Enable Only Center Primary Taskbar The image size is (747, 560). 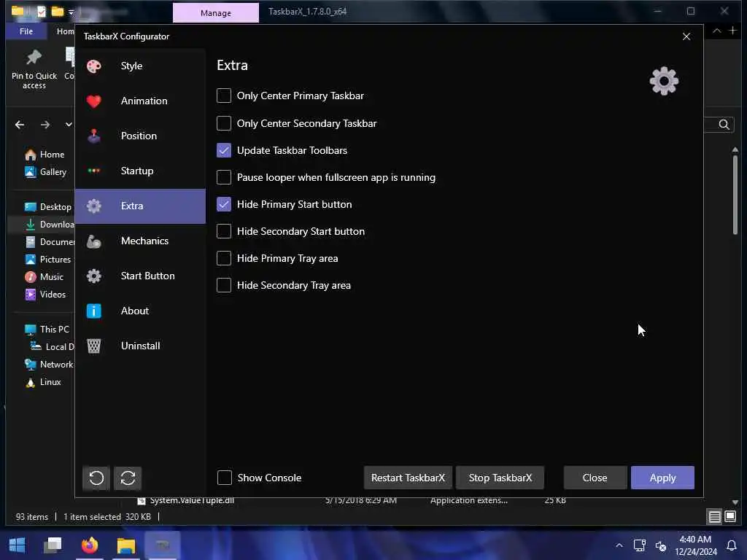pyautogui.click(x=224, y=96)
